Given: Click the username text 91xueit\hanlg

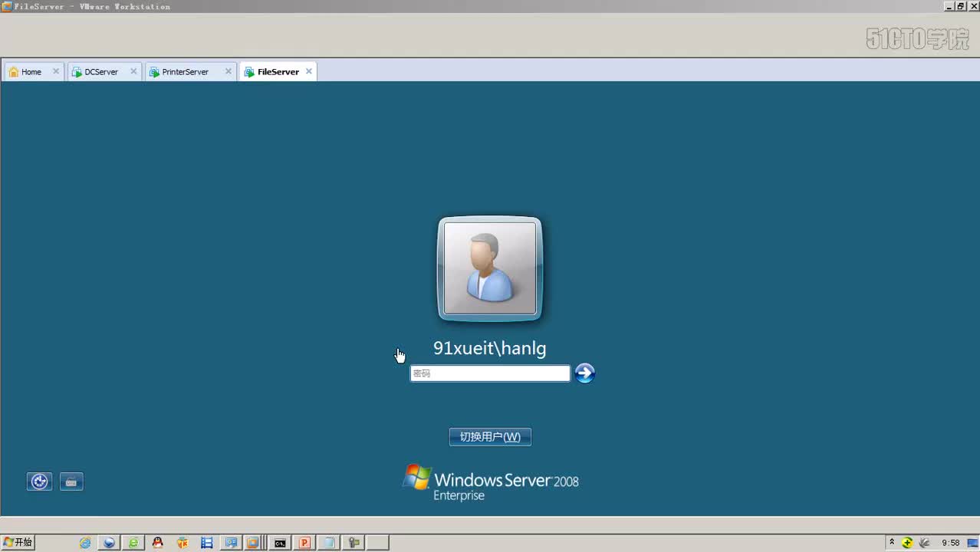Looking at the screenshot, I should coord(490,348).
